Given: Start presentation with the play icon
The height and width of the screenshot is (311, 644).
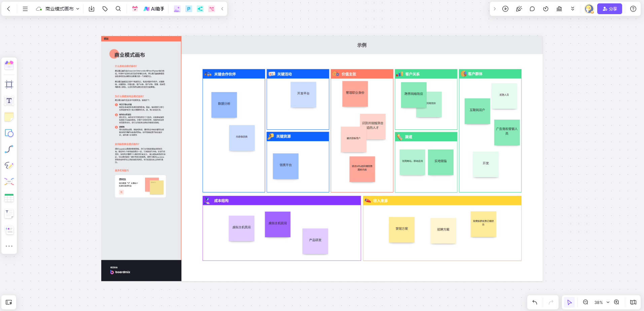Looking at the screenshot, I should pyautogui.click(x=505, y=9).
